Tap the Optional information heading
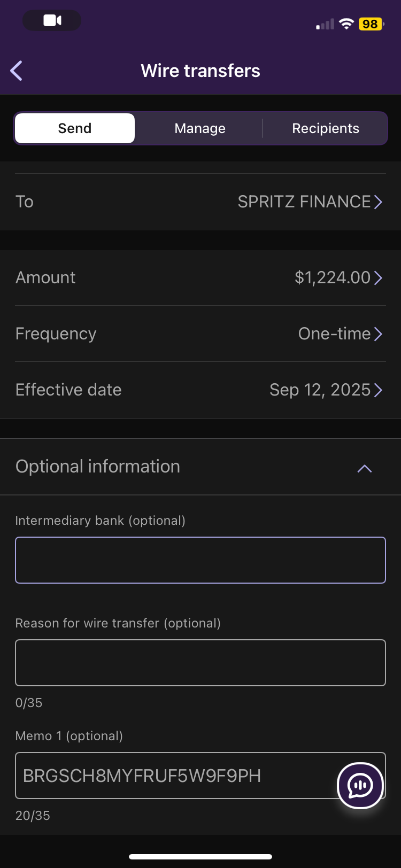This screenshot has width=401, height=868. tap(98, 466)
